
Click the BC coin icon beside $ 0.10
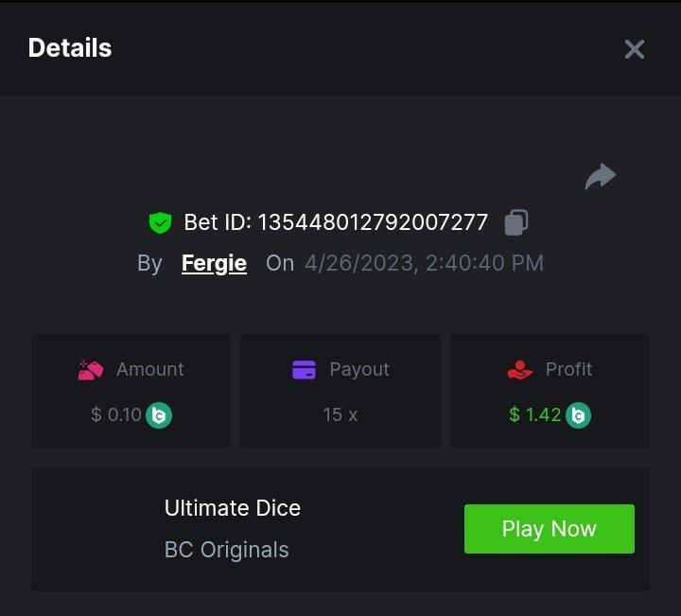(159, 414)
